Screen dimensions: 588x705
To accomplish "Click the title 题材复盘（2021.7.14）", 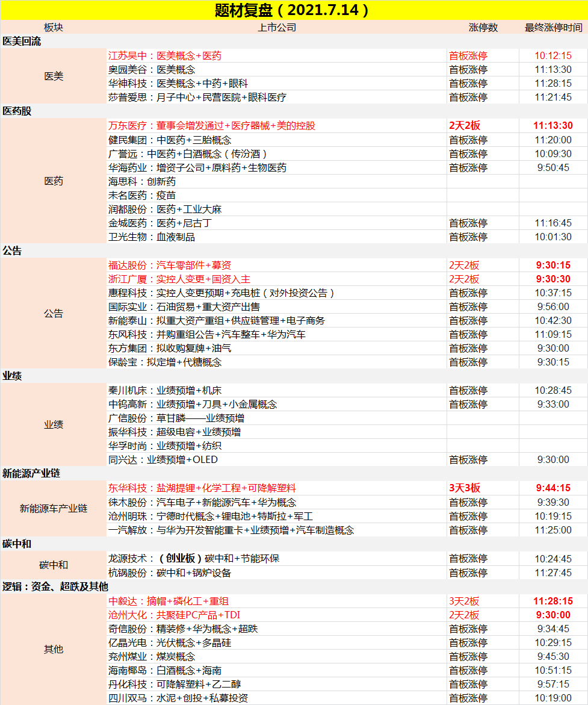I will 292,10.
